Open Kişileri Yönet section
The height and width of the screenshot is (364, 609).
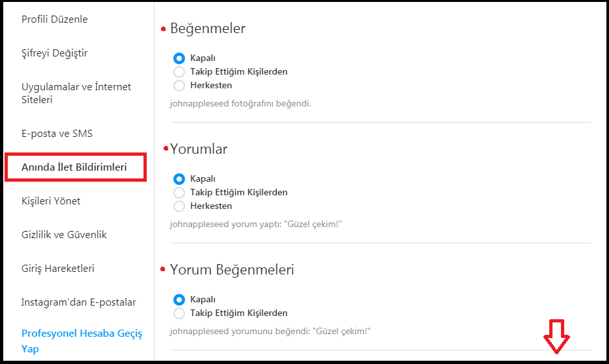pos(51,201)
